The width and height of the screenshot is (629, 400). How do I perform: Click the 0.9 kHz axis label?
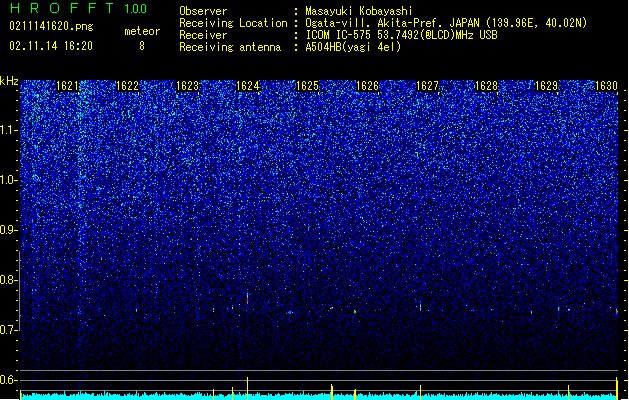(x=9, y=230)
